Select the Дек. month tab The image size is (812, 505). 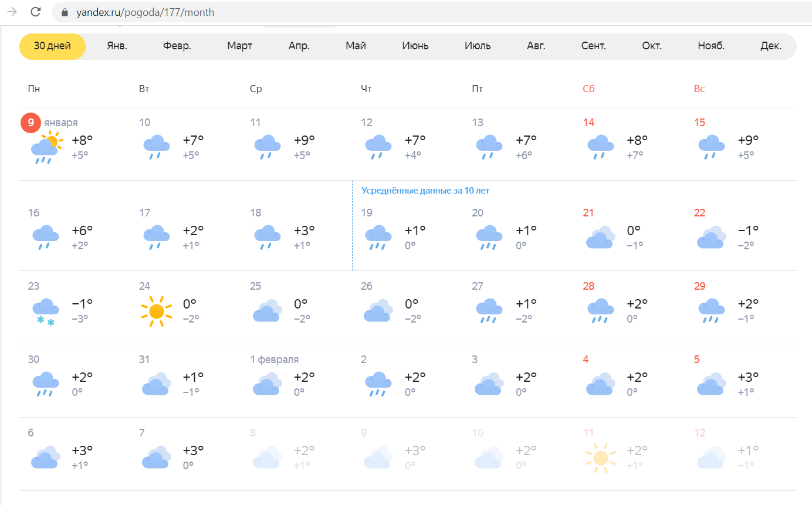point(771,46)
